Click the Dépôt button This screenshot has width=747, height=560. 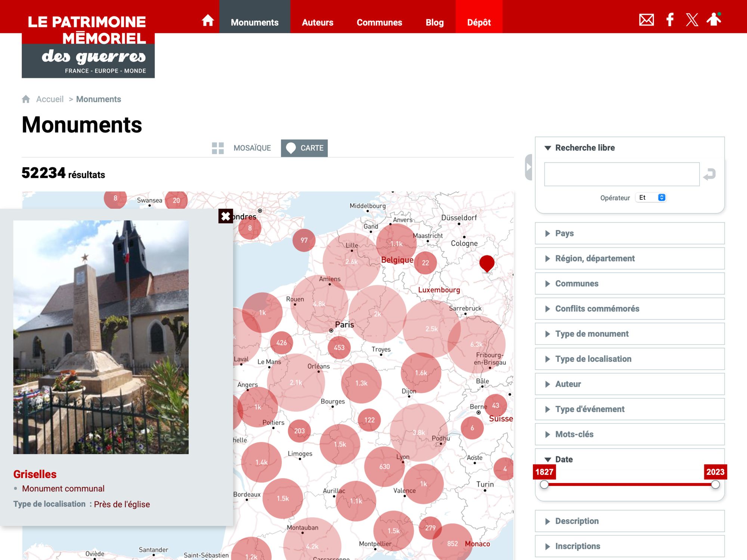click(479, 22)
